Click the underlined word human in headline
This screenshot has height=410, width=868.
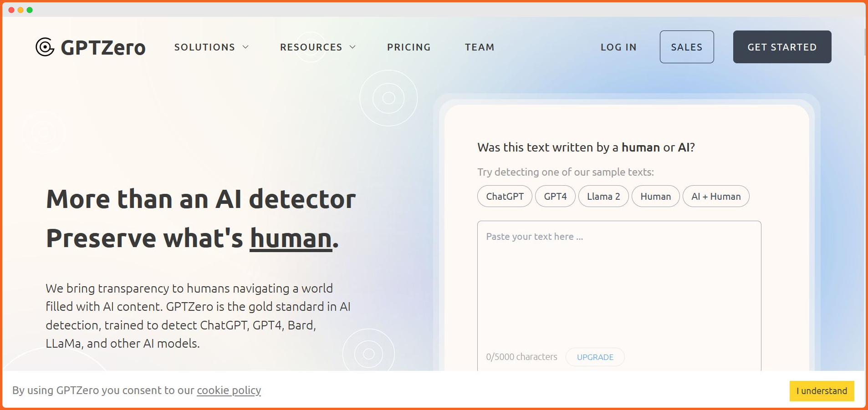[x=291, y=238]
